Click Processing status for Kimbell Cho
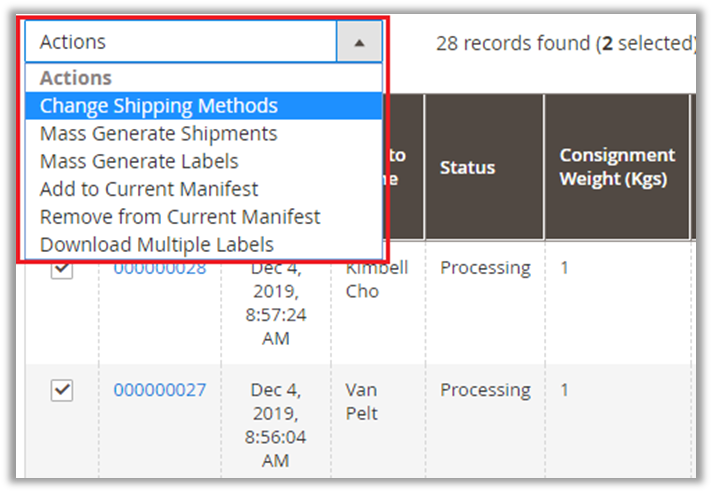This screenshot has width=713, height=492. click(x=485, y=268)
